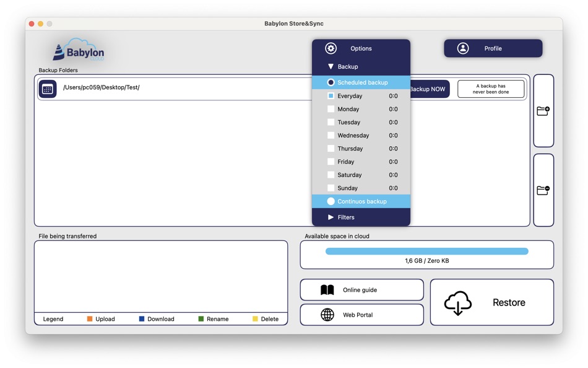Click the add backup folder icon
Viewport: 588px width, 368px height.
point(543,111)
